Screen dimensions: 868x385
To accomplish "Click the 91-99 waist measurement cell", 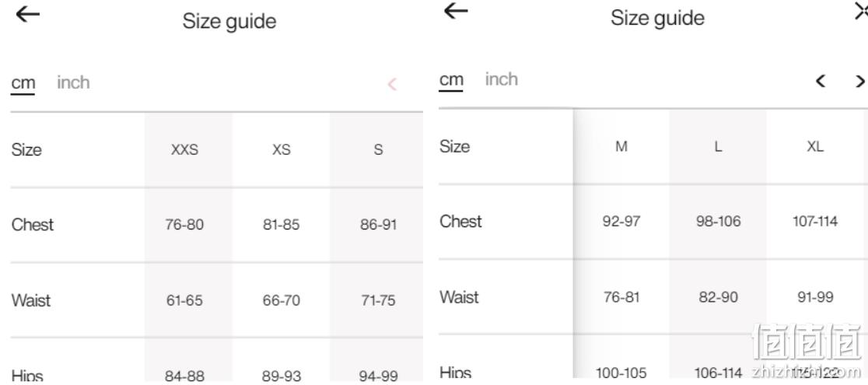I will coord(815,297).
